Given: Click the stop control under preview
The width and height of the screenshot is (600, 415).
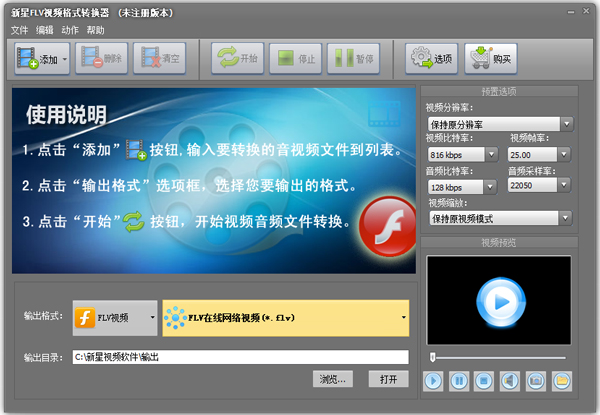Looking at the screenshot, I should pos(484,381).
